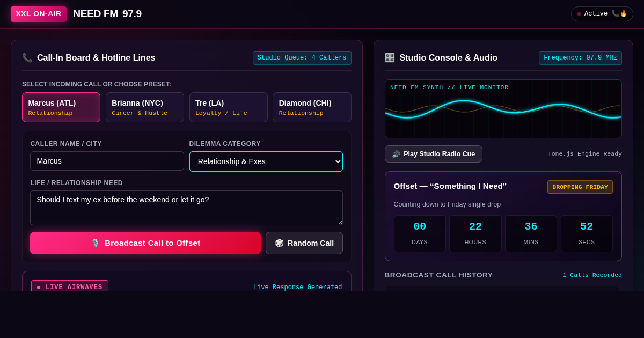The width and height of the screenshot is (644, 338).
Task: Select the Diamond (CHI) caller preset
Action: click(x=312, y=107)
